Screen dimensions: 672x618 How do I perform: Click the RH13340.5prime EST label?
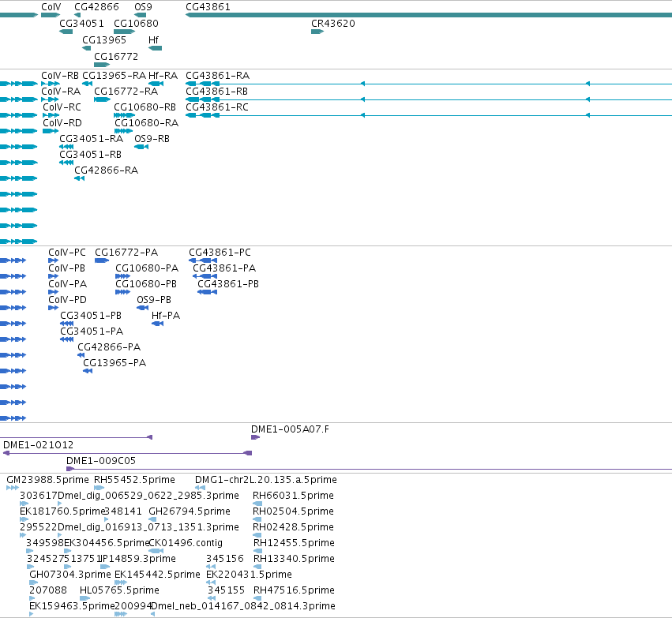click(294, 560)
